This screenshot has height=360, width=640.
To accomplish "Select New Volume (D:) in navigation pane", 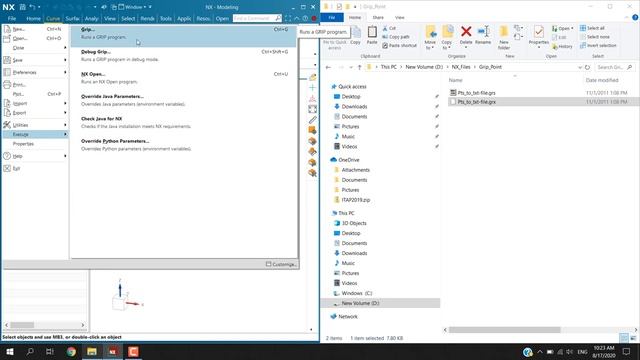I will click(x=360, y=303).
